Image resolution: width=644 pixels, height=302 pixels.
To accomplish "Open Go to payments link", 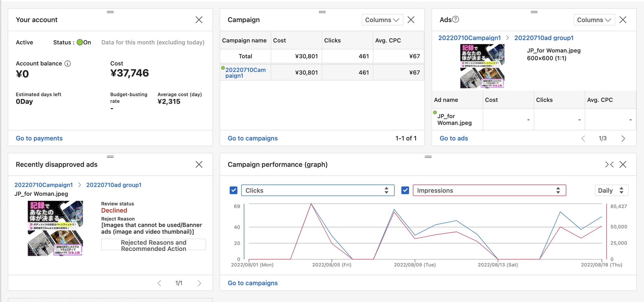I will [x=39, y=138].
